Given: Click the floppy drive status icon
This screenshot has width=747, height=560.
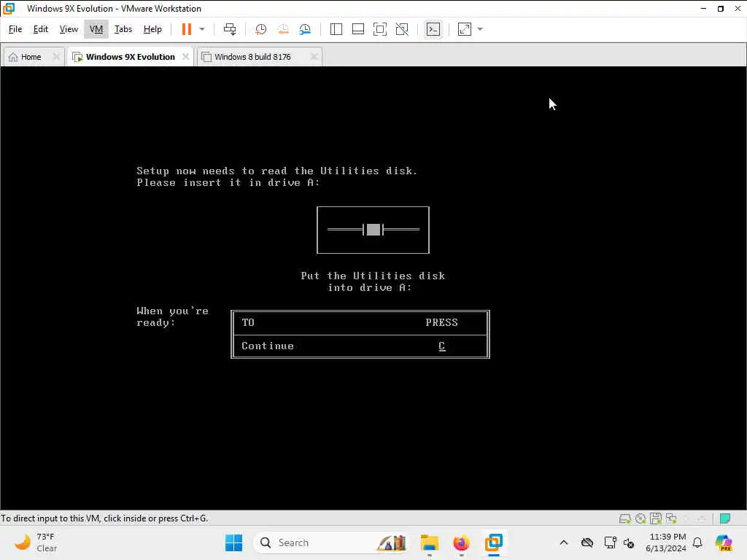Looking at the screenshot, I should click(656, 518).
